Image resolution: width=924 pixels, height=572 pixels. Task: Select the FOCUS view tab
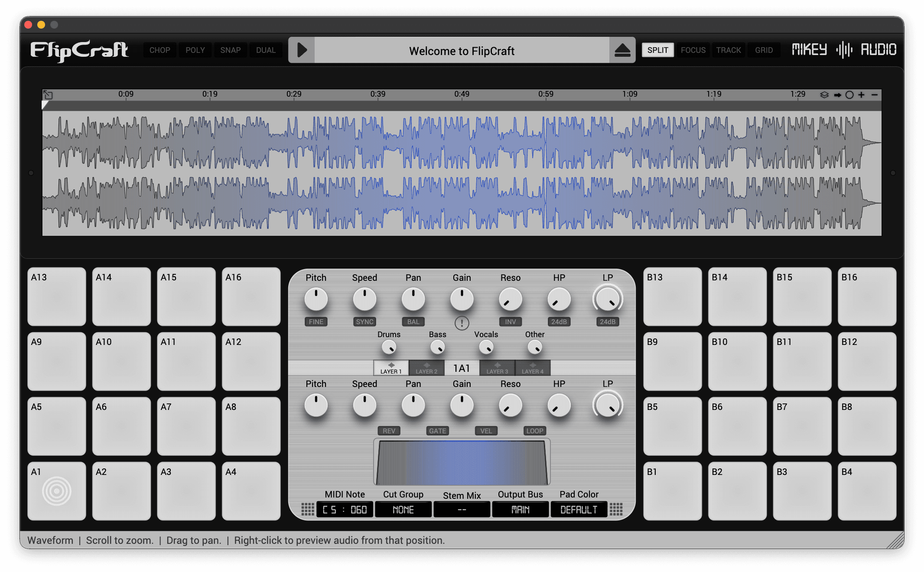693,50
